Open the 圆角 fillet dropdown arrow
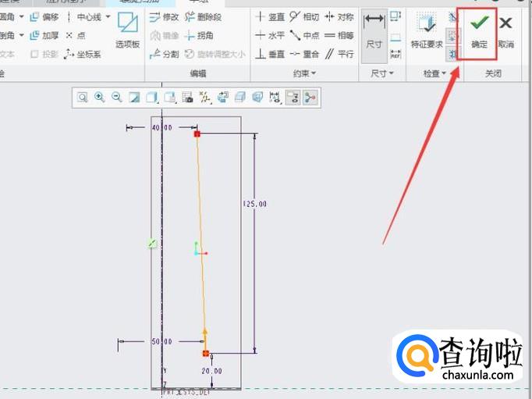This screenshot has width=532, height=399. (x=21, y=16)
